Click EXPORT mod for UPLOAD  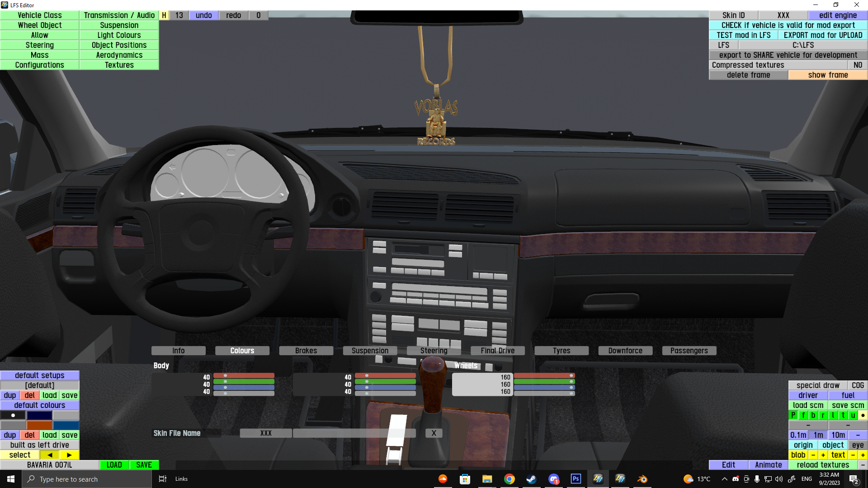[823, 35]
